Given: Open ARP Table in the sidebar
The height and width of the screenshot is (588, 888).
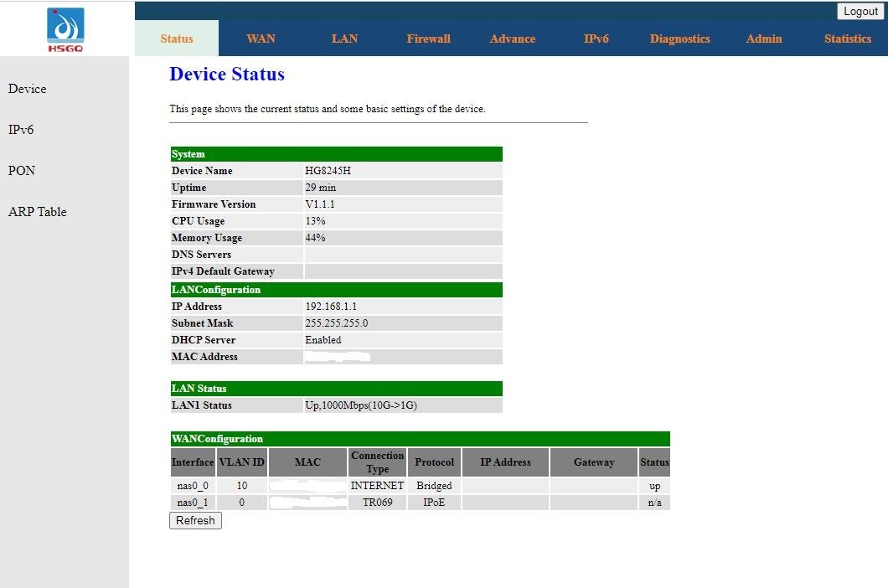Looking at the screenshot, I should [x=38, y=212].
